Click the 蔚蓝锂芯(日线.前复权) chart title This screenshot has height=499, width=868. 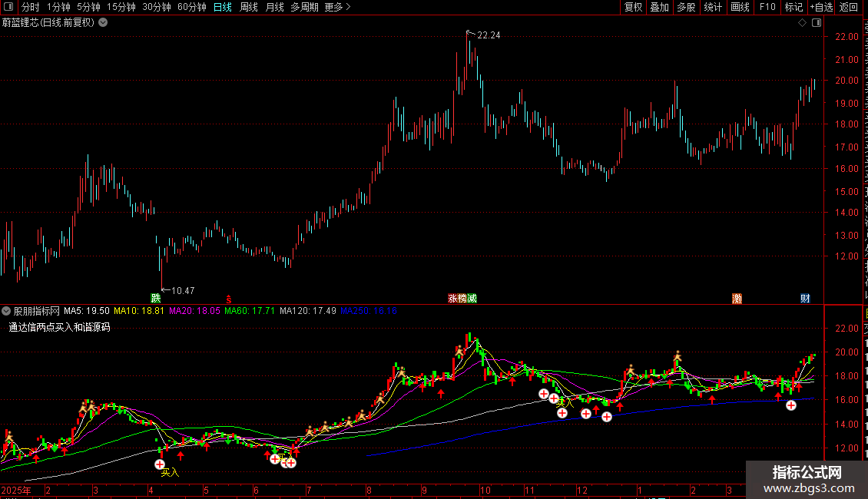[48, 23]
